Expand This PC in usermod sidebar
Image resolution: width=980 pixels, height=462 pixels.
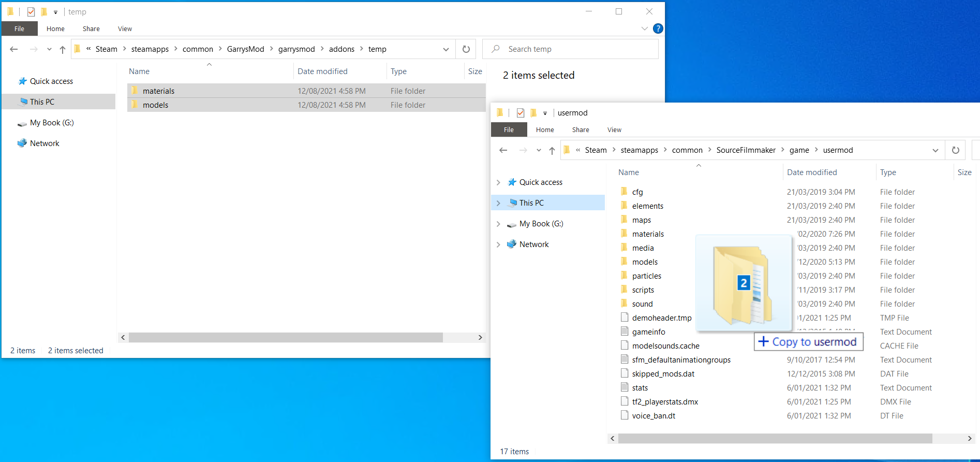tap(498, 203)
